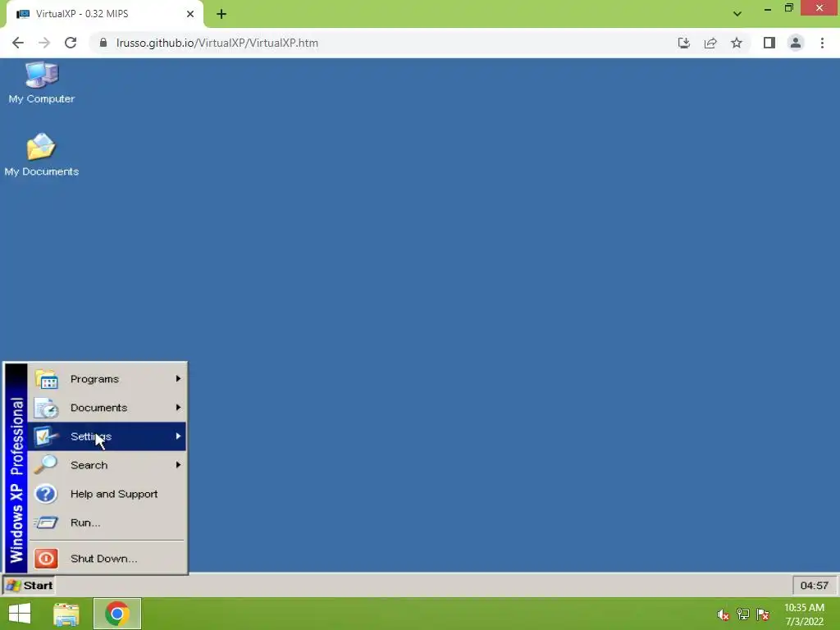This screenshot has width=840, height=630.
Task: Open Help and Support
Action: 107,494
